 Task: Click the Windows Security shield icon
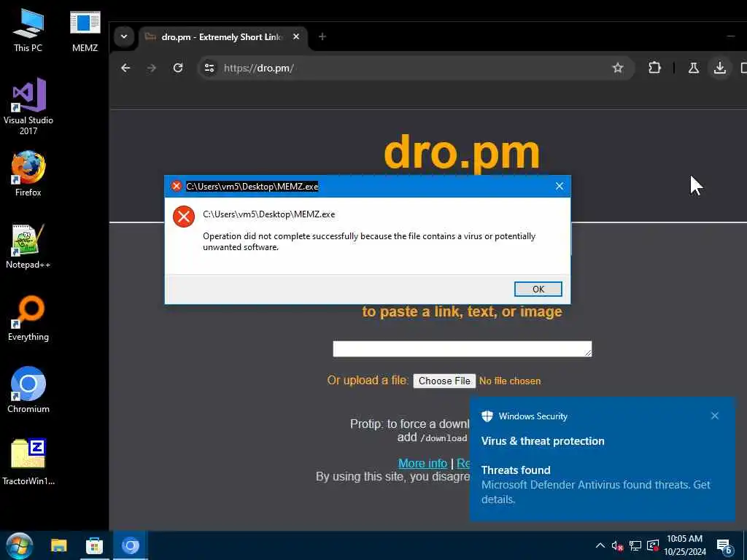point(487,416)
